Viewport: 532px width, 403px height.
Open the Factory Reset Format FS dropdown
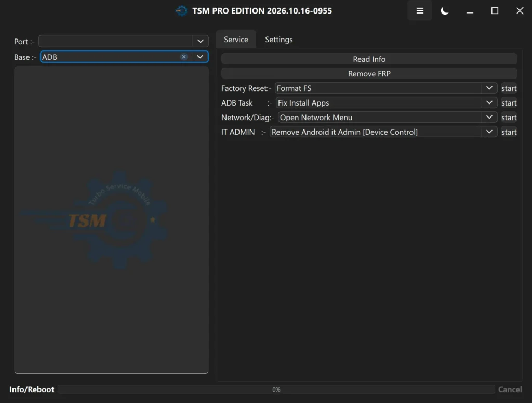tap(386, 88)
